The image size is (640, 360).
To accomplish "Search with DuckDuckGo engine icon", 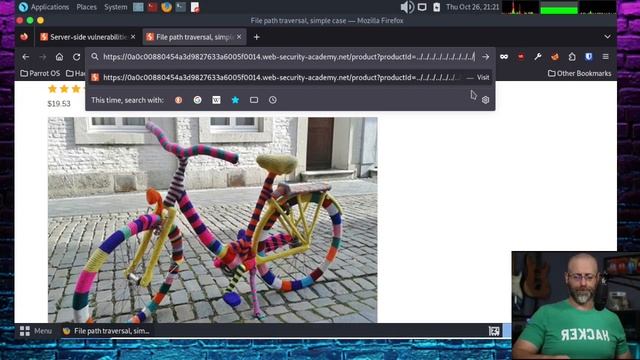I will point(178,100).
